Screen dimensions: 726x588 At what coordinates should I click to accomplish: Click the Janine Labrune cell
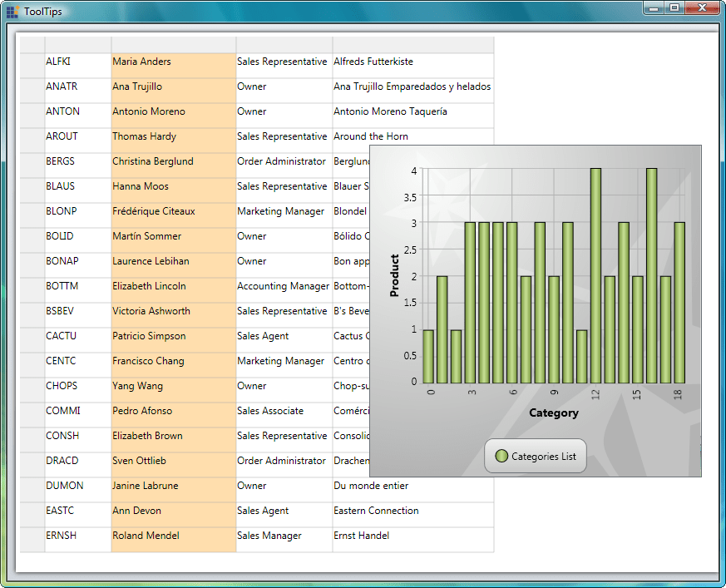pyautogui.click(x=174, y=491)
